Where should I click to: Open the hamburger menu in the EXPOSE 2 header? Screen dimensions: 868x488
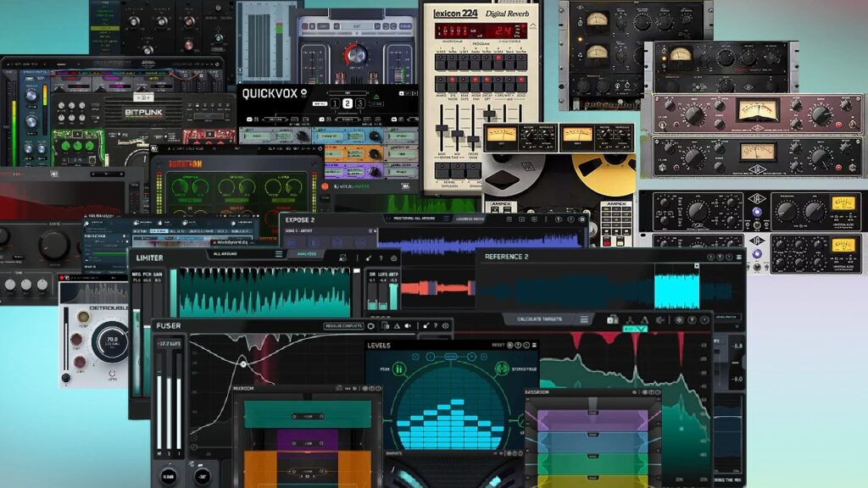(447, 218)
